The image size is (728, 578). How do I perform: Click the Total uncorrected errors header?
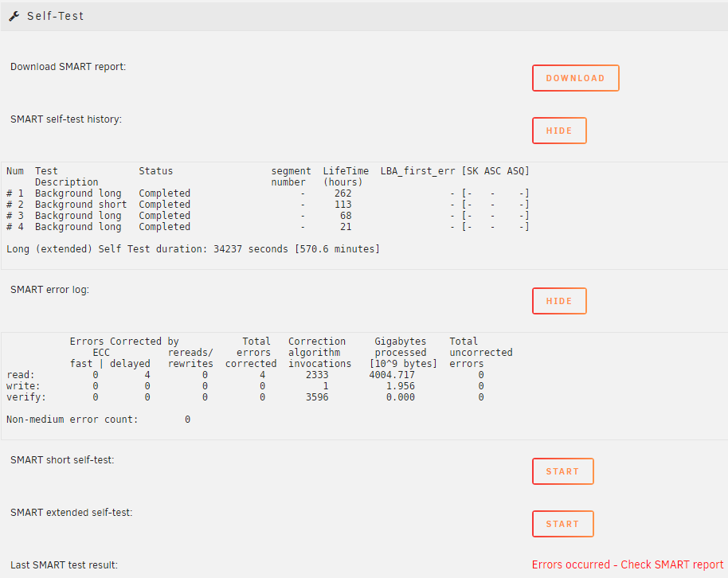pos(481,353)
